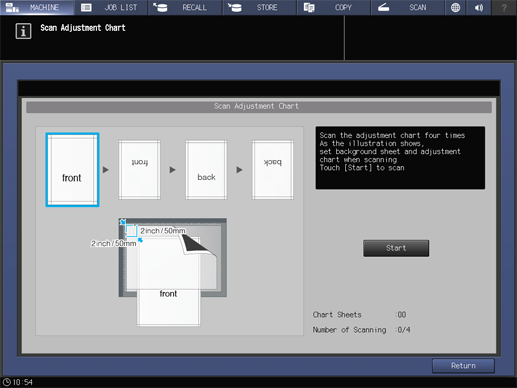Click the info icon beside Scan Adjustment Chart
This screenshot has height=388, width=517.
coord(23,31)
